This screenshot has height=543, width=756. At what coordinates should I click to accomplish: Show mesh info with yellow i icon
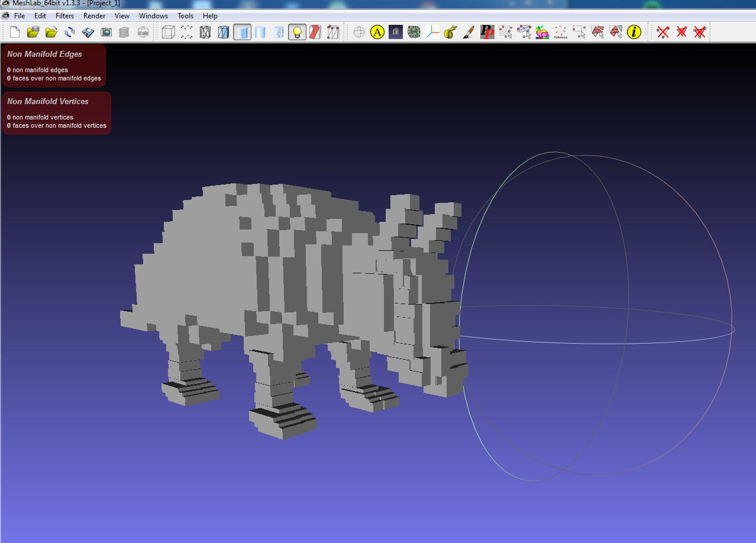point(634,32)
